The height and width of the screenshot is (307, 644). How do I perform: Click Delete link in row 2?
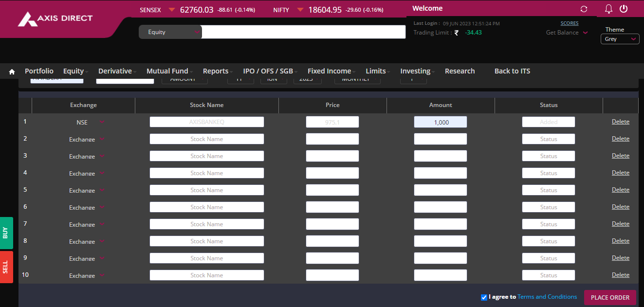tap(621, 139)
